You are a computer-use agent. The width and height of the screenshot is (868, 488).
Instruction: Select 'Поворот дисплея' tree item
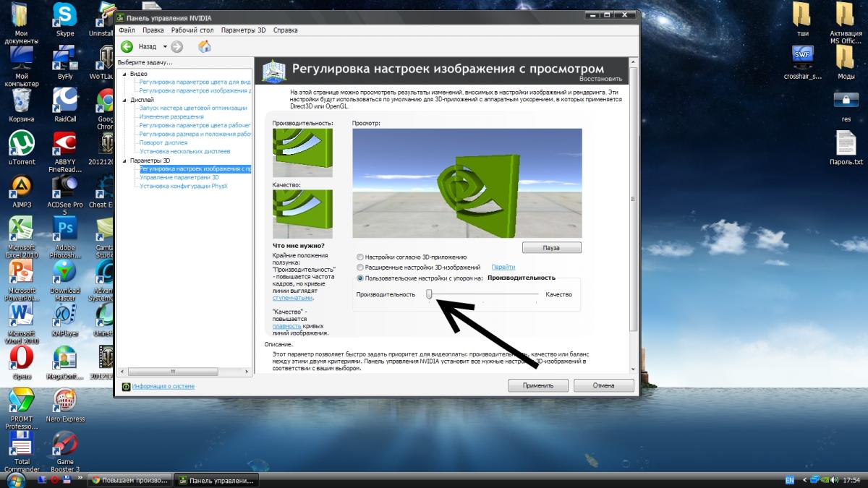163,142
